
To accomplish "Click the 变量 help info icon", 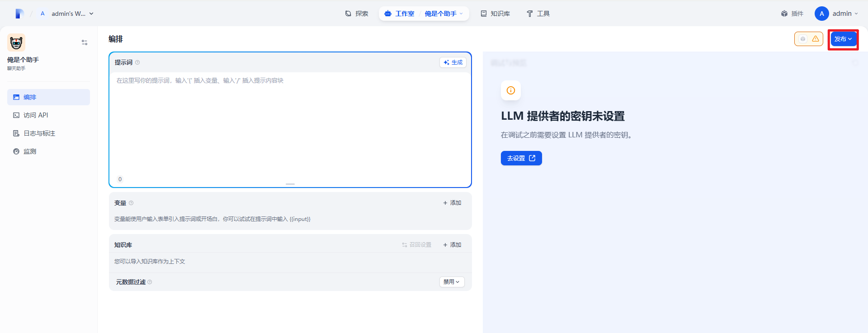I will click(131, 203).
